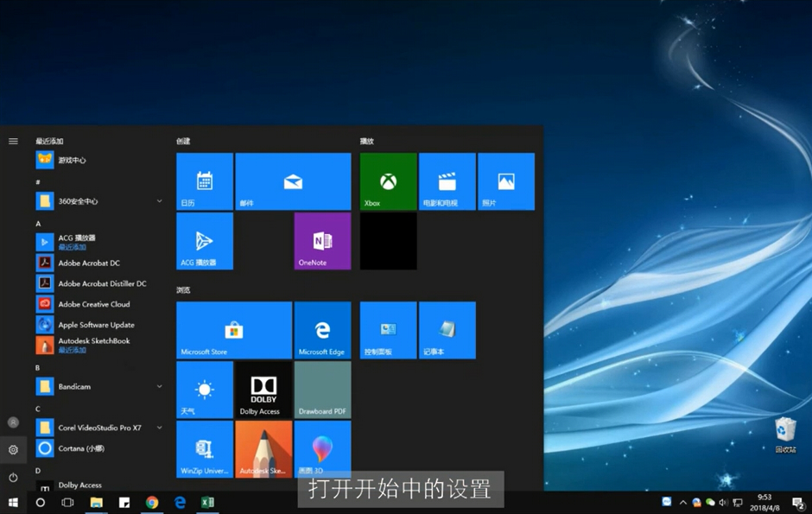
Task: Open the Movies & TV (电影和电视) tile
Action: [x=447, y=181]
